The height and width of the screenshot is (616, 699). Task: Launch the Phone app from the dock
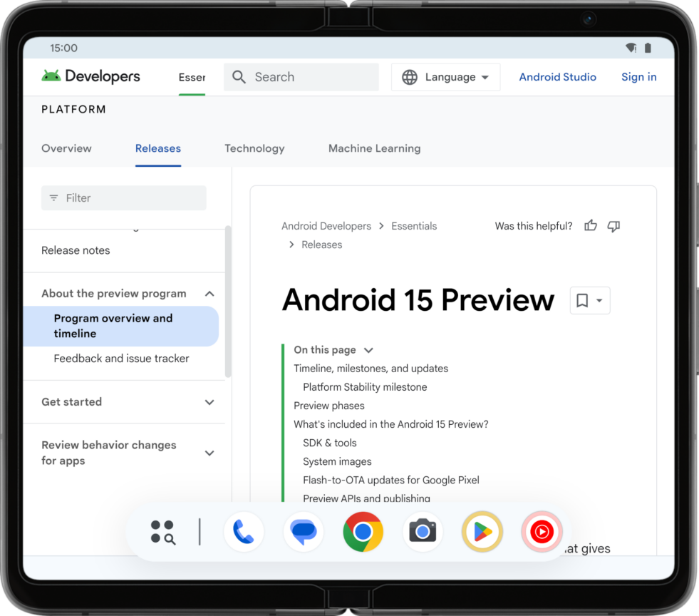point(244,531)
